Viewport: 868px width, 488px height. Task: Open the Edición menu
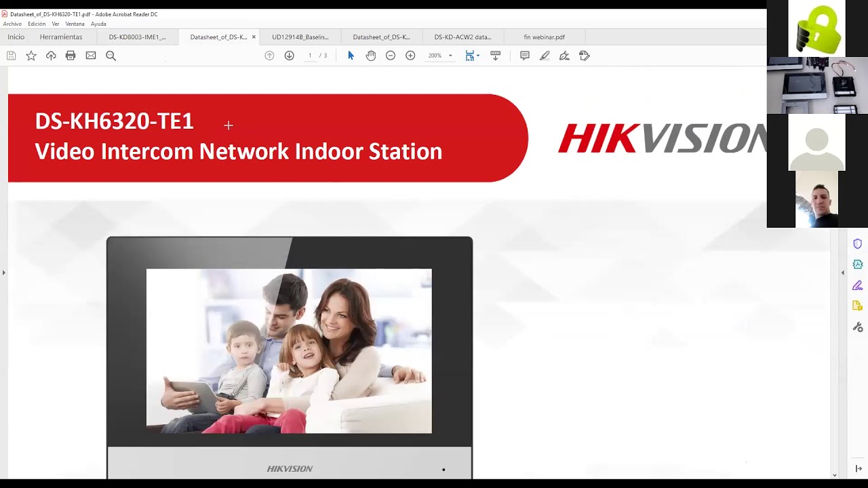(x=37, y=24)
